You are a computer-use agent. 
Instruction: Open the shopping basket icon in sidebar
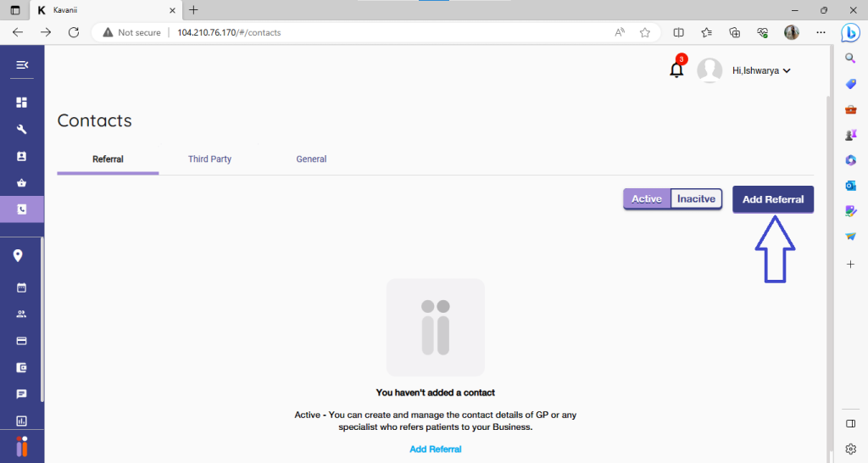pos(22,182)
